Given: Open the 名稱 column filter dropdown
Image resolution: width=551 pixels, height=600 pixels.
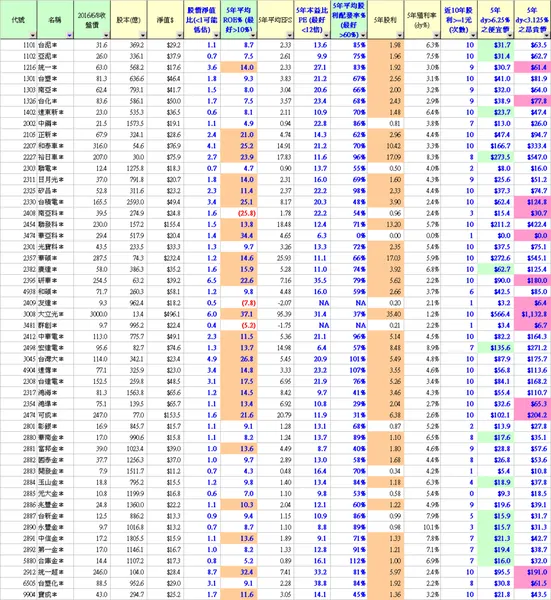Looking at the screenshot, I should (69, 36).
